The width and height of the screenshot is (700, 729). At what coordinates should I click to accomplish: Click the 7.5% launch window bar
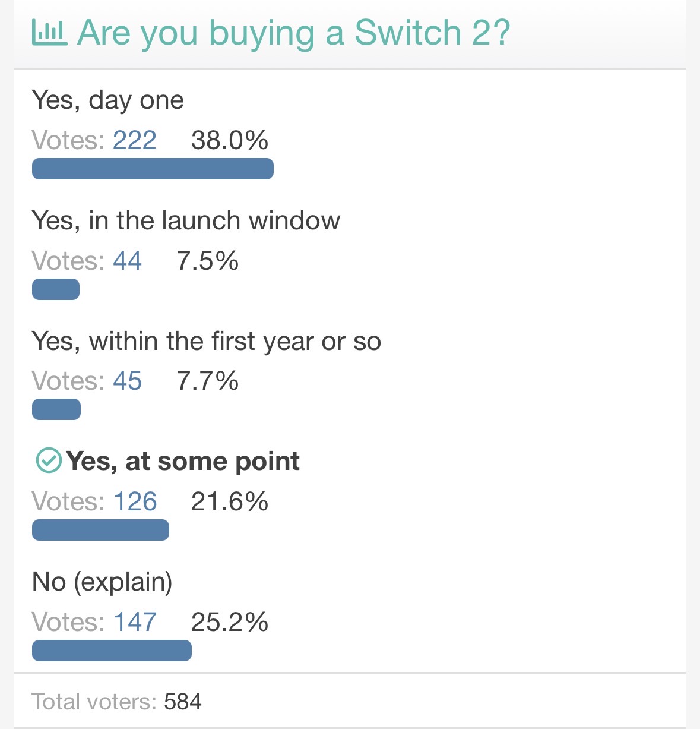coord(56,289)
